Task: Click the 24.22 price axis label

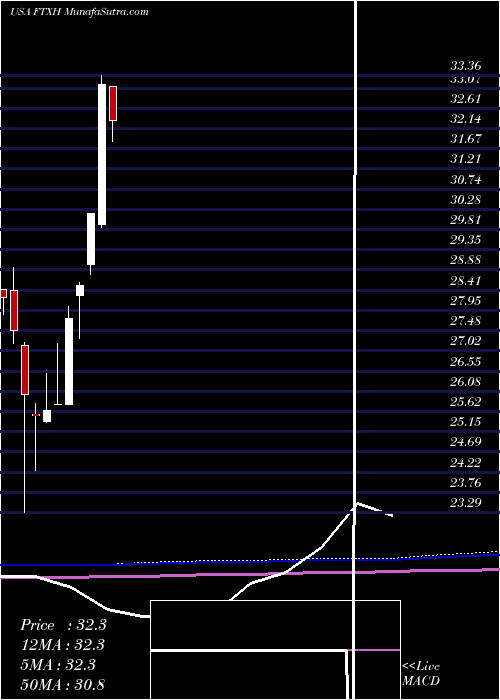Action: coord(466,462)
